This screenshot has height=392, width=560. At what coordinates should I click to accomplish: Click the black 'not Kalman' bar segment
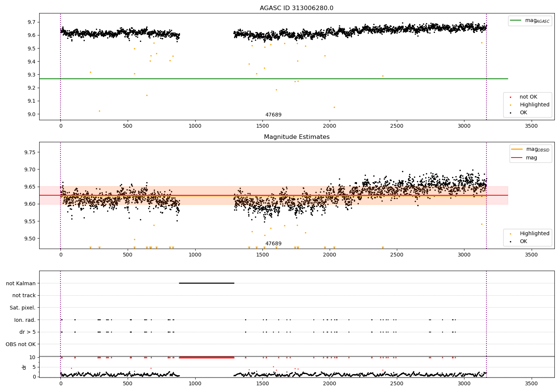[x=206, y=283]
